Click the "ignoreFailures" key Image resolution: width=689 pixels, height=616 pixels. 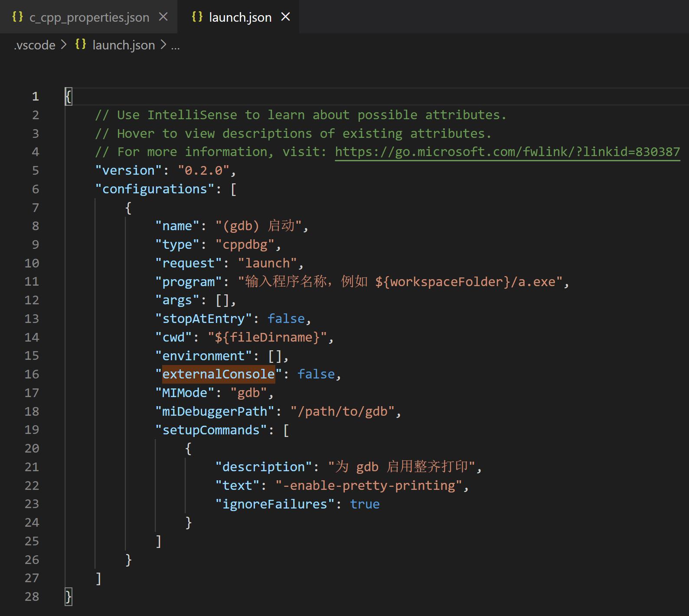click(x=275, y=504)
